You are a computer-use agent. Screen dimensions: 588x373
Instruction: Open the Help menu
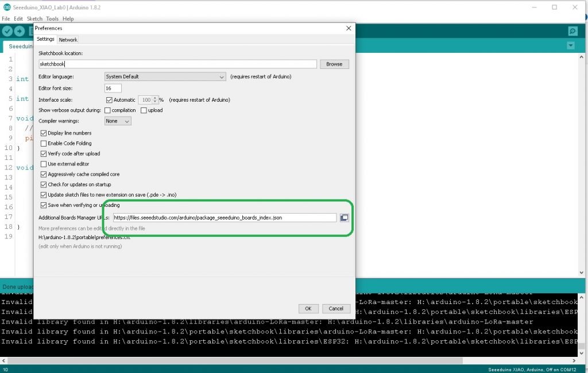pos(68,18)
